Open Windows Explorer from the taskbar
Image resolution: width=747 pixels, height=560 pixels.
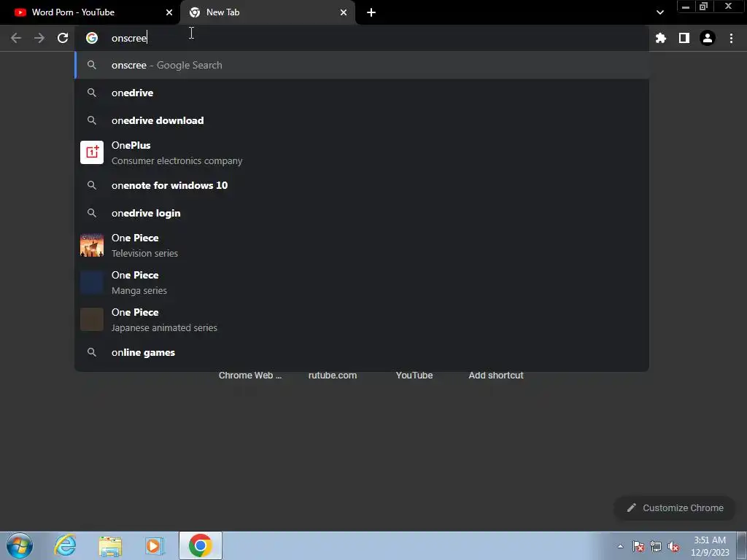110,545
